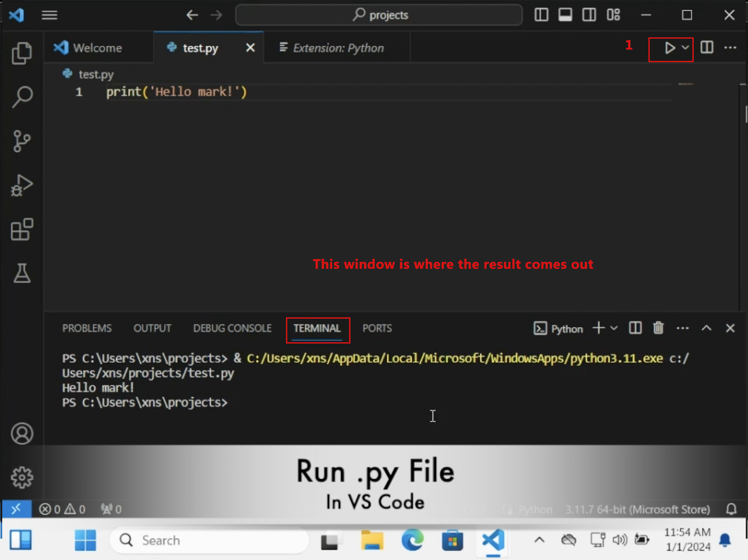Show hidden system tray icons chevron
Screen dimensions: 748x560
539,540
